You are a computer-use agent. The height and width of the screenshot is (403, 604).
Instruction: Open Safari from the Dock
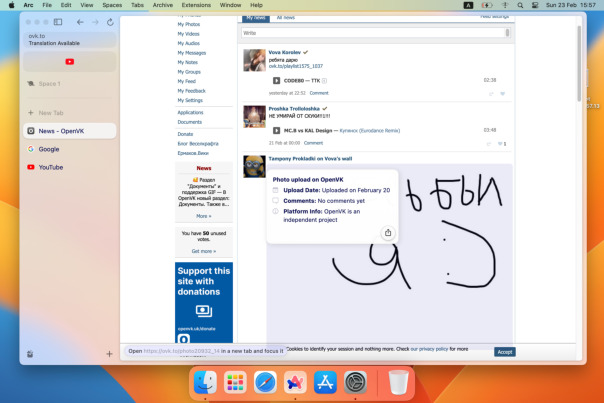pos(265,381)
